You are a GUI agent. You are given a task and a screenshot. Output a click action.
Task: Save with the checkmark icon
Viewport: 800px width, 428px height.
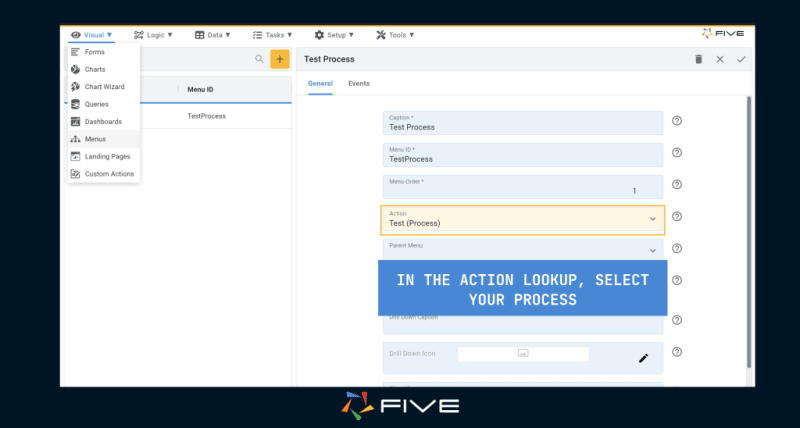(x=741, y=59)
